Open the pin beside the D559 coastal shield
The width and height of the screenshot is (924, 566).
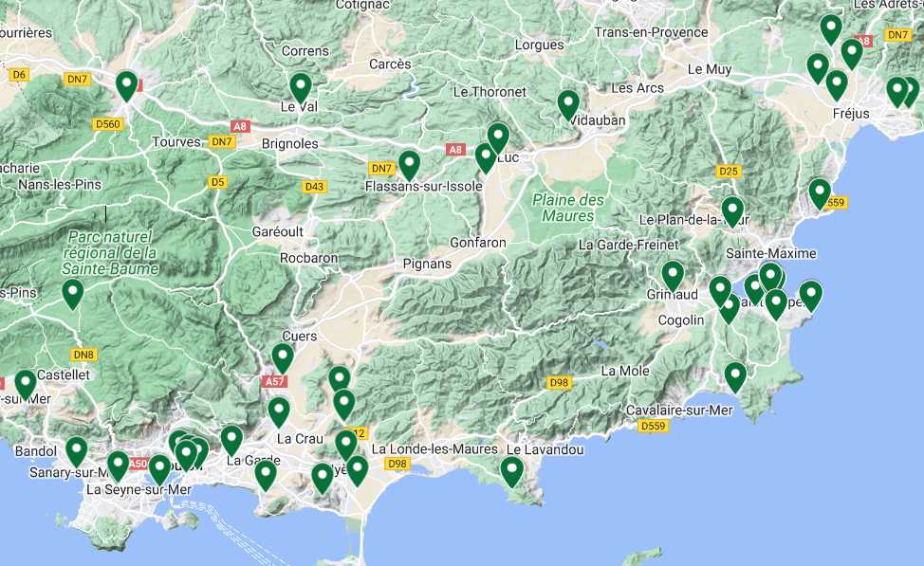click(x=820, y=193)
